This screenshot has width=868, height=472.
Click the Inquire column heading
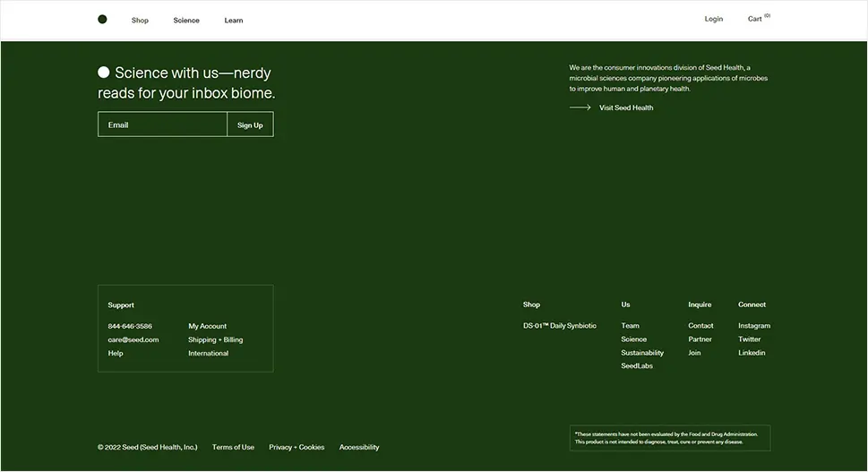700,305
